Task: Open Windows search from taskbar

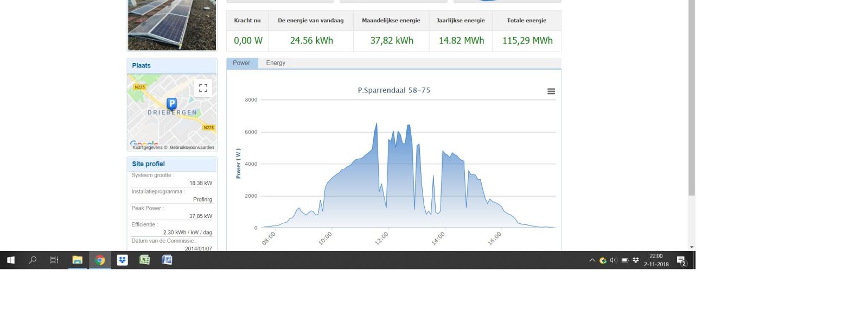Action: tap(33, 260)
